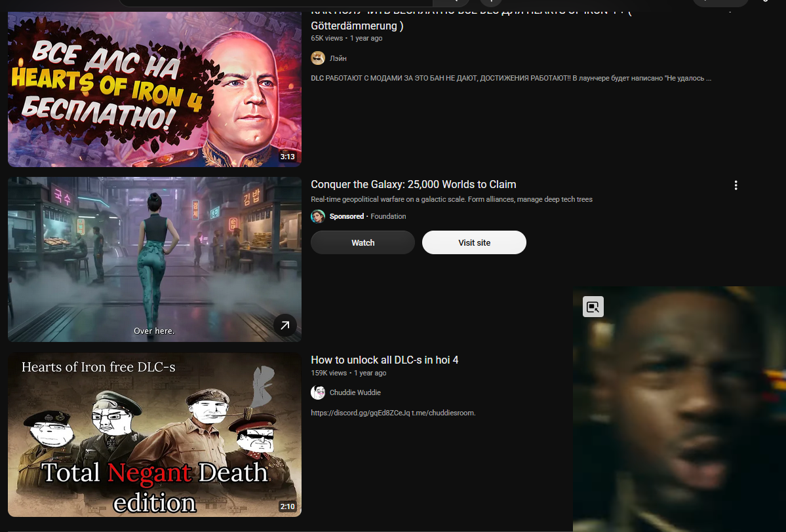The width and height of the screenshot is (786, 532).
Task: Open the Лэйн channel avatar
Action: click(318, 58)
